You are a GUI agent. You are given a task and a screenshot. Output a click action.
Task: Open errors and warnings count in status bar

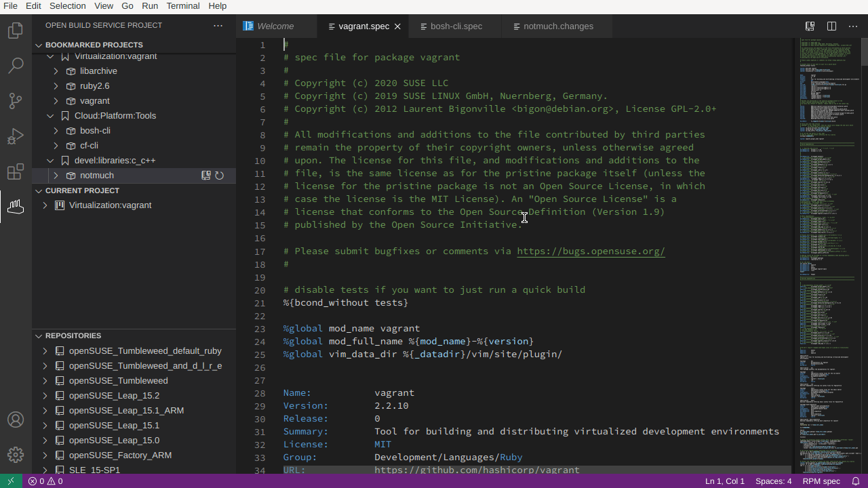pos(45,481)
